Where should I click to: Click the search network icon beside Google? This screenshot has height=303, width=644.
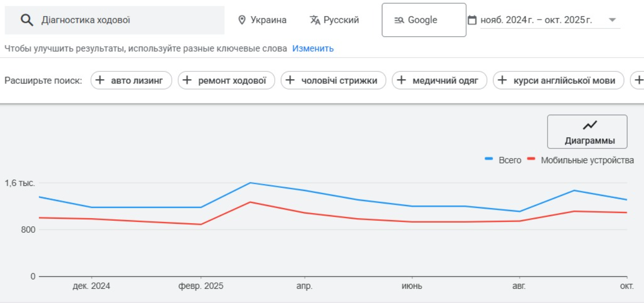399,20
